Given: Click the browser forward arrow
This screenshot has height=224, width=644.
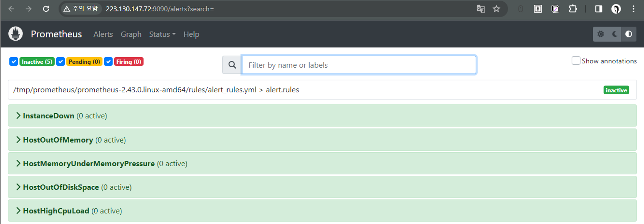Looking at the screenshot, I should [29, 9].
